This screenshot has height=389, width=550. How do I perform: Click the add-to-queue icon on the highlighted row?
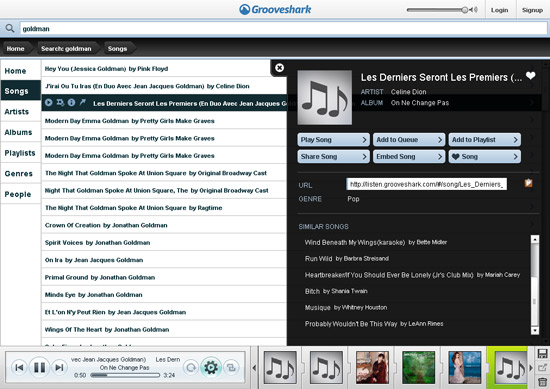60,102
